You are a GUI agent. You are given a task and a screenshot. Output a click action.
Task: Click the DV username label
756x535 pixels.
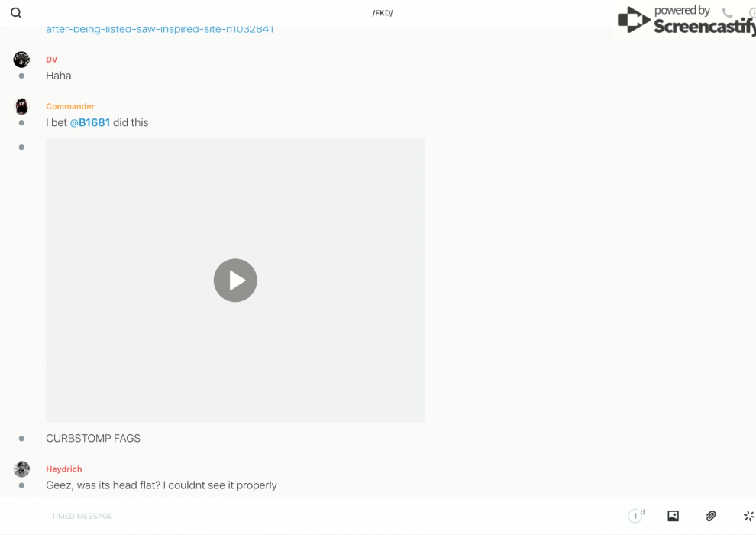(52, 60)
